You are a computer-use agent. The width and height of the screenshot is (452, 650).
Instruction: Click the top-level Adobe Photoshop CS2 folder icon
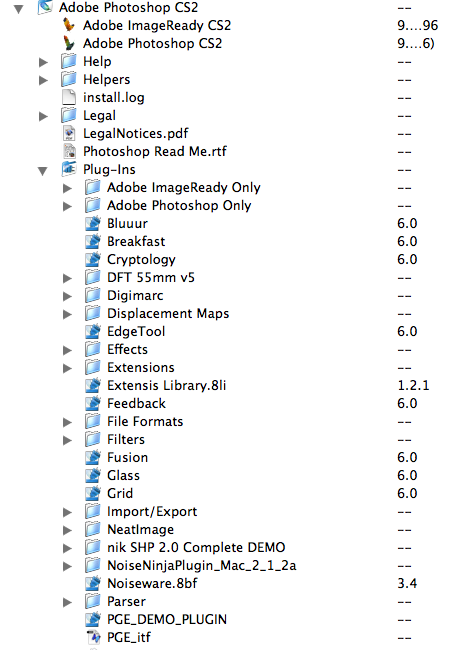click(x=45, y=7)
